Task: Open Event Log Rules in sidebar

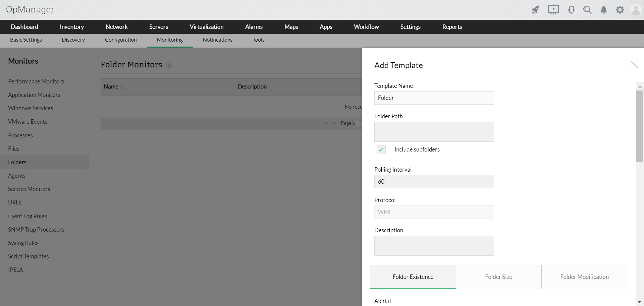Action: coord(28,216)
